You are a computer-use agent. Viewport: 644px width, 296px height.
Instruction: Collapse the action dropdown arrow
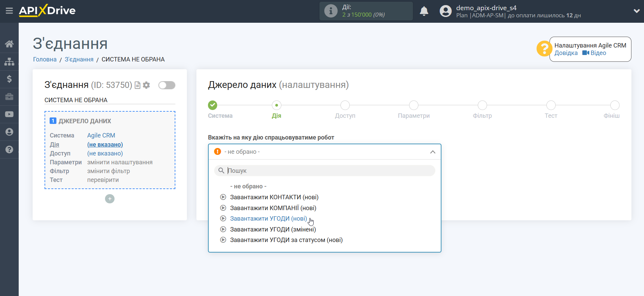click(x=433, y=152)
